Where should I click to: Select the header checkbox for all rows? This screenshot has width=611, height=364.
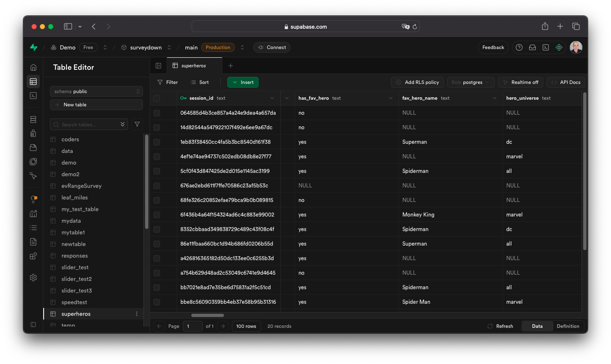pos(157,98)
